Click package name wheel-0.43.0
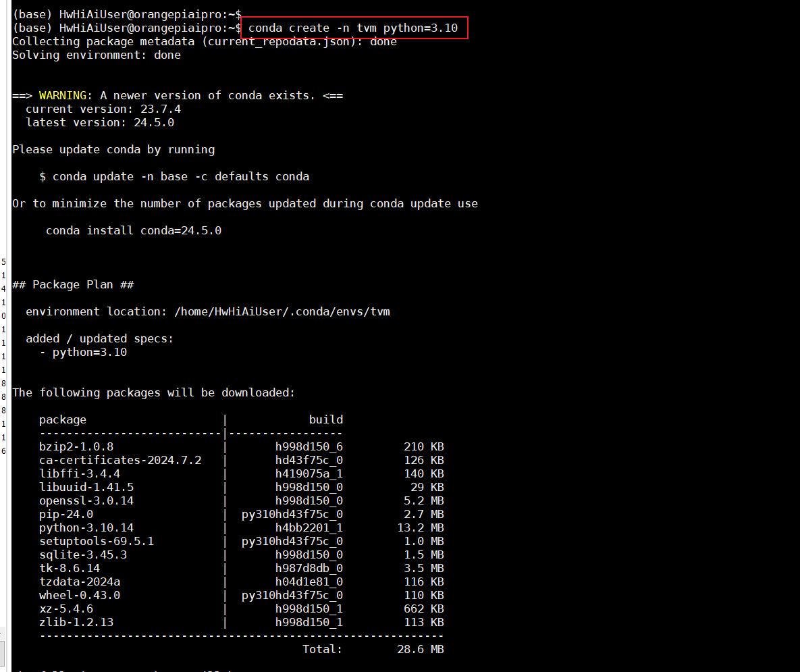The height and width of the screenshot is (672, 800). (80, 596)
